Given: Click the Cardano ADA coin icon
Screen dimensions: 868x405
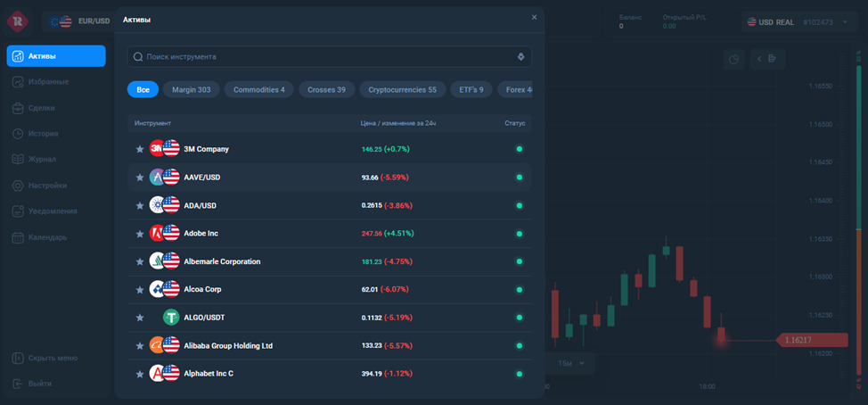Looking at the screenshot, I should (157, 205).
